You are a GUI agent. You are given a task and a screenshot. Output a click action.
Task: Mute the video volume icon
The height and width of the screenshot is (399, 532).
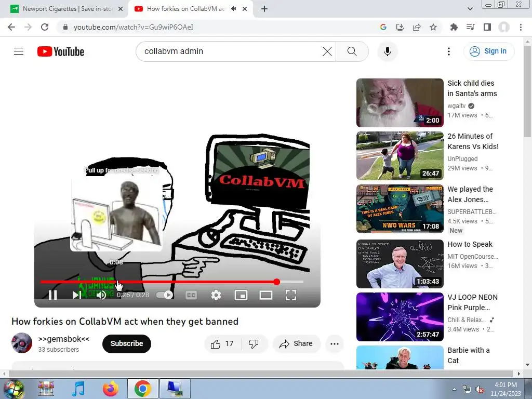tap(101, 295)
